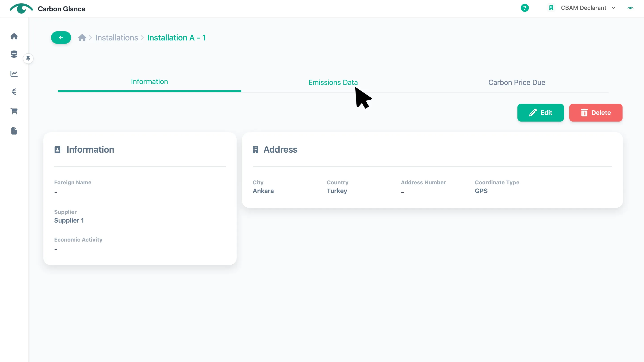Image resolution: width=644 pixels, height=362 pixels.
Task: Open the Installations breadcrumb link
Action: tap(117, 38)
